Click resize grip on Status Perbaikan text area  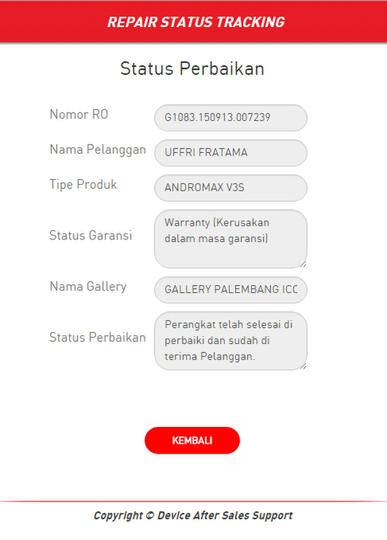303,366
